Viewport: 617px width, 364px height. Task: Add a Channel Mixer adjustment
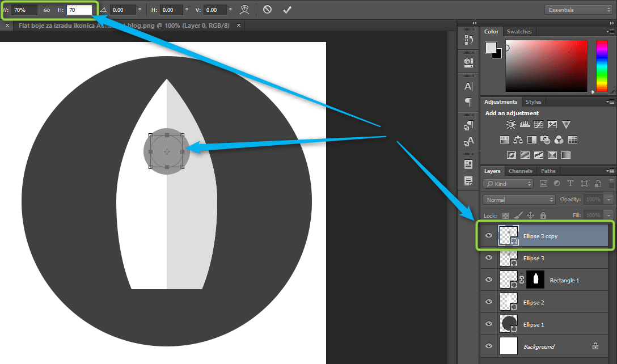pos(559,139)
